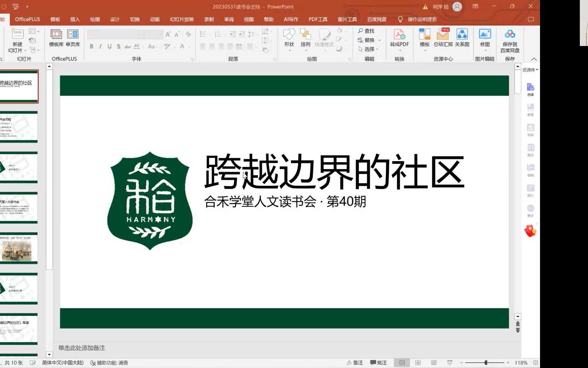Viewport: 588px width, 368px height.
Task: Click the reset slide icon
Action: (32, 40)
